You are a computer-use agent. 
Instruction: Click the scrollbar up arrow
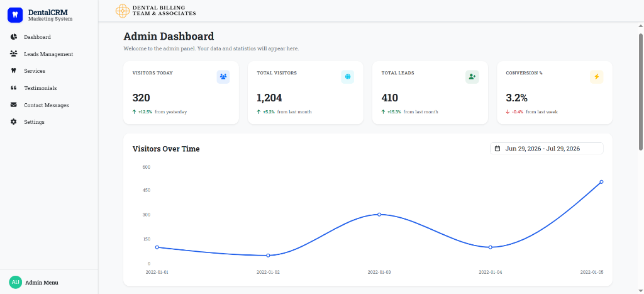[x=640, y=26]
